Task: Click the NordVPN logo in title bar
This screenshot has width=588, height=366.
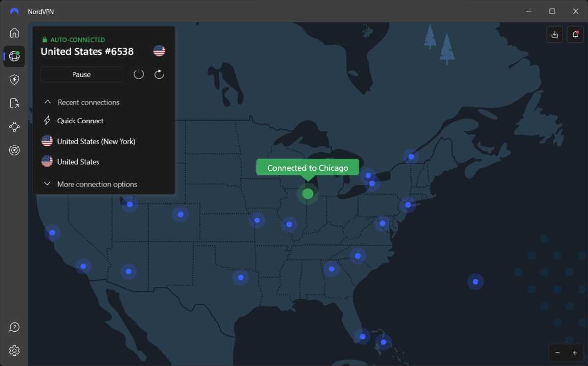Action: pyautogui.click(x=14, y=11)
